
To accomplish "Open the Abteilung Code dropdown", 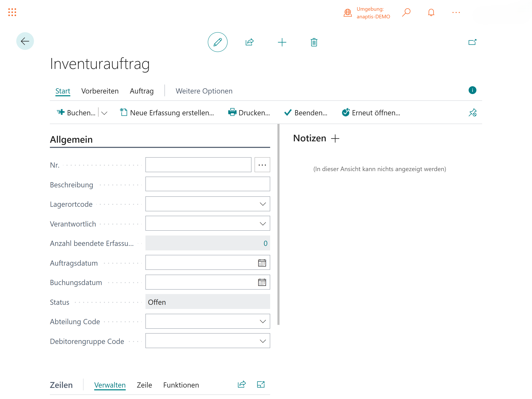I will [263, 322].
